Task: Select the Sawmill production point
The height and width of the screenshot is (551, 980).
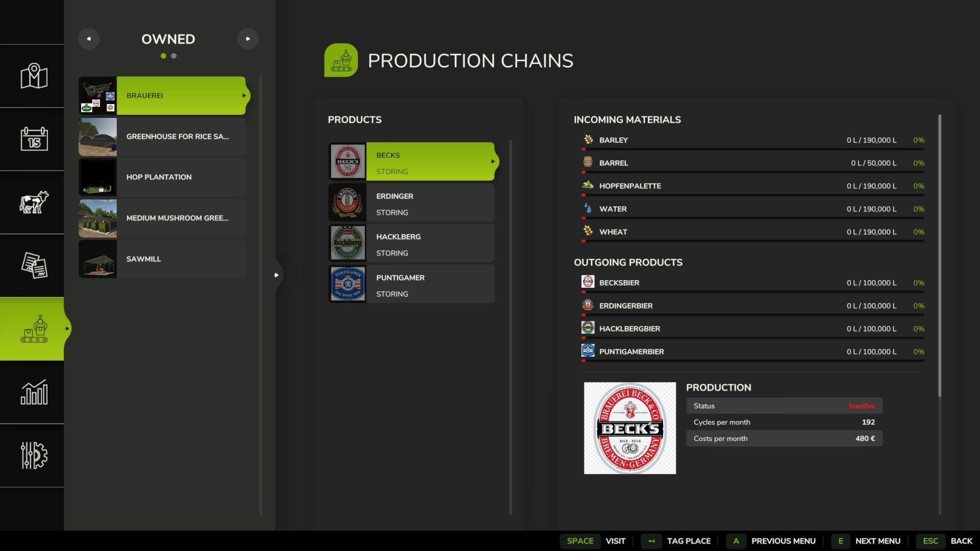Action: click(162, 259)
